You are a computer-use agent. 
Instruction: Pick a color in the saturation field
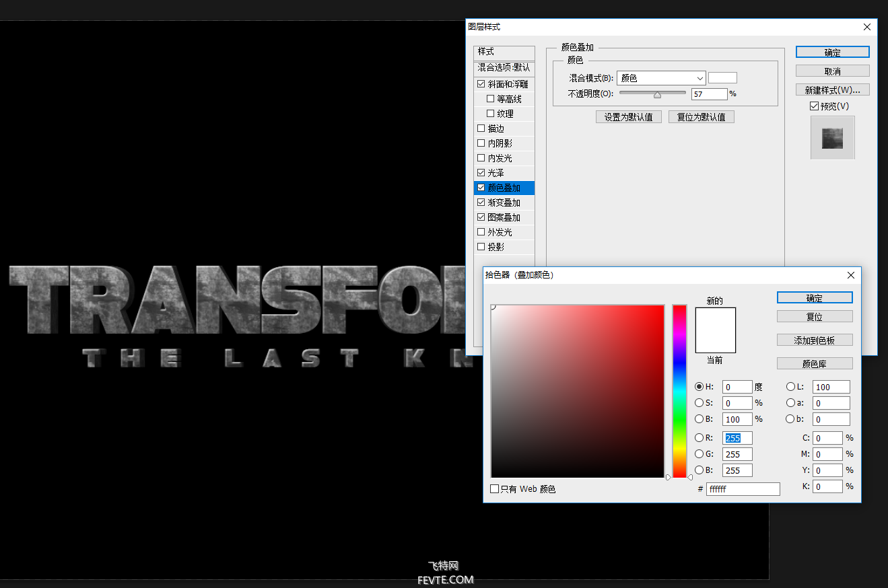click(x=578, y=392)
